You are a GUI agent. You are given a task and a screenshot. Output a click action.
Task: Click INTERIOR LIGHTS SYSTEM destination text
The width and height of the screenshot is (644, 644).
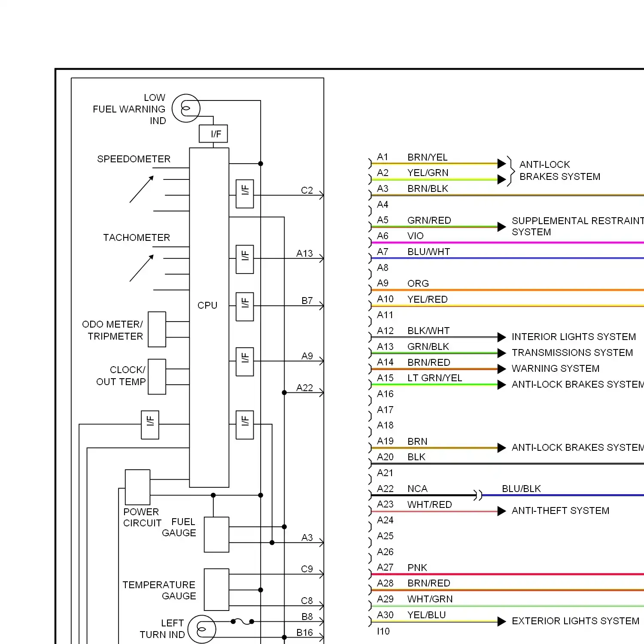(574, 337)
